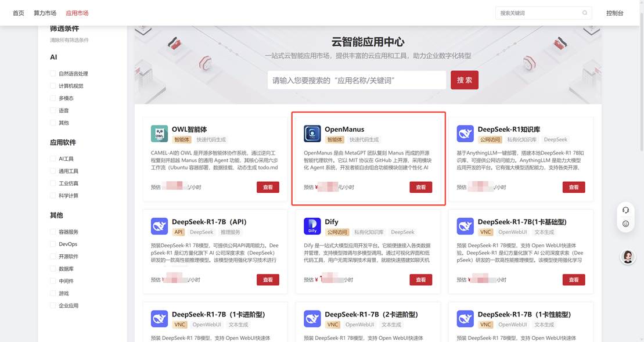Image resolution: width=644 pixels, height=342 pixels.
Task: Click the OpenManus app icon
Action: 312,134
